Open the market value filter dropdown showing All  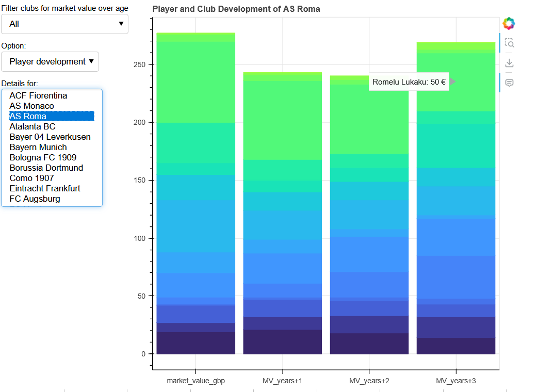65,24
